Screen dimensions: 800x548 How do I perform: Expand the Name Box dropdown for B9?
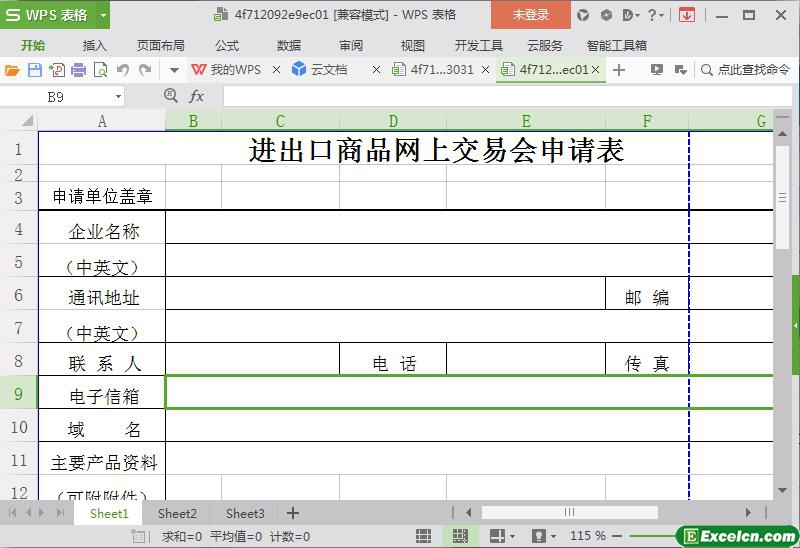tap(118, 97)
